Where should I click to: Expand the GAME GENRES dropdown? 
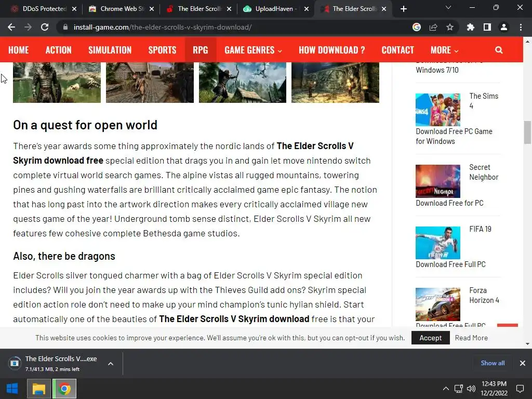(x=253, y=50)
